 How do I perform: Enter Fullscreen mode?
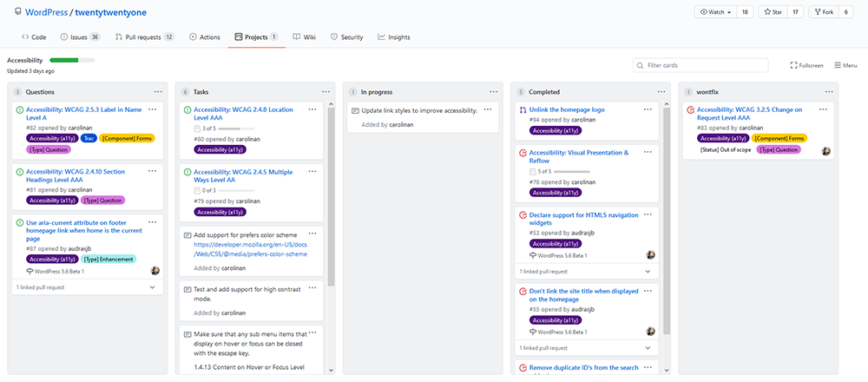click(x=806, y=65)
